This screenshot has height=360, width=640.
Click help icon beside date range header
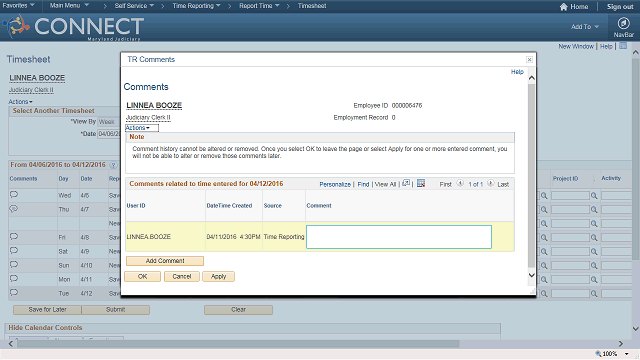[x=113, y=165]
